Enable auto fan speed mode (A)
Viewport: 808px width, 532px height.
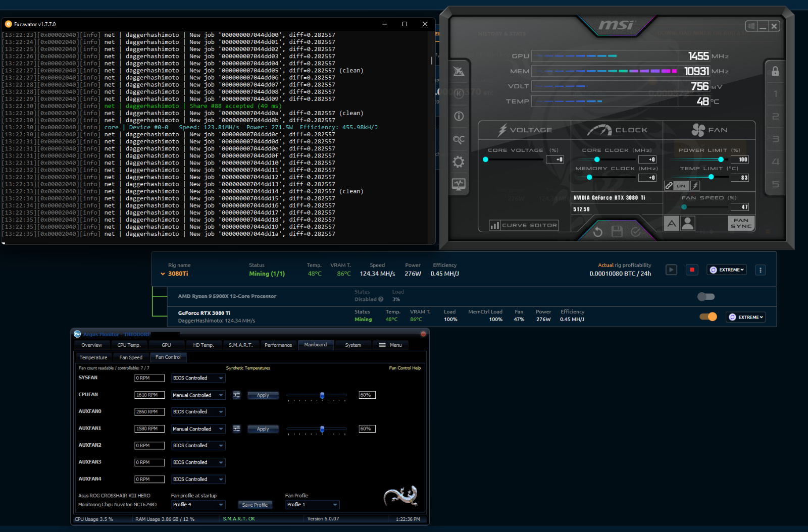point(671,223)
